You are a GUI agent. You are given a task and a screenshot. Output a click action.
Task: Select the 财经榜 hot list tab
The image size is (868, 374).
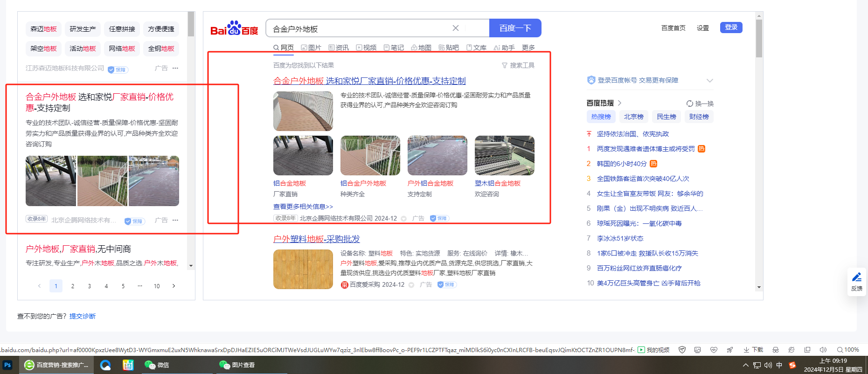point(699,117)
